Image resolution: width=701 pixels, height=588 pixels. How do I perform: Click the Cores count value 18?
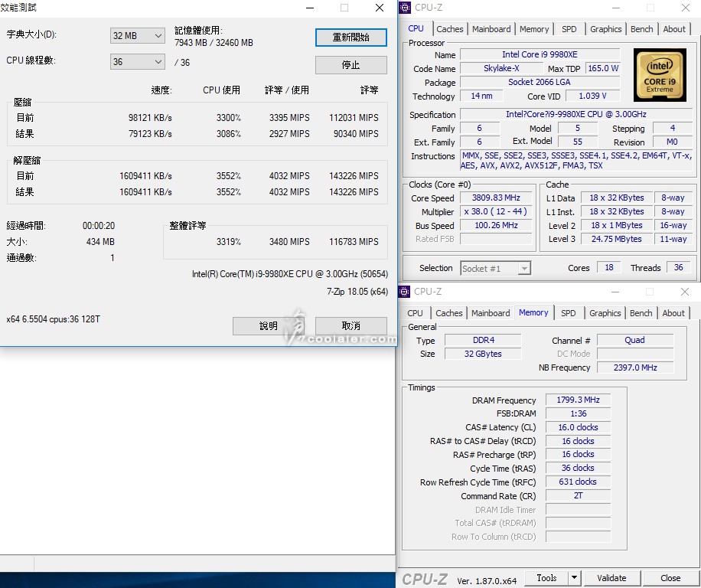pos(609,267)
